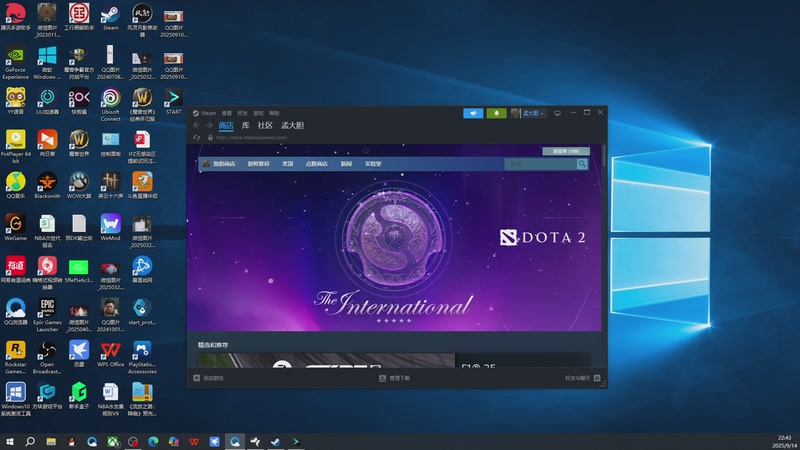The width and height of the screenshot is (800, 450).
Task: Click the add game plus icon
Action: pos(196,378)
